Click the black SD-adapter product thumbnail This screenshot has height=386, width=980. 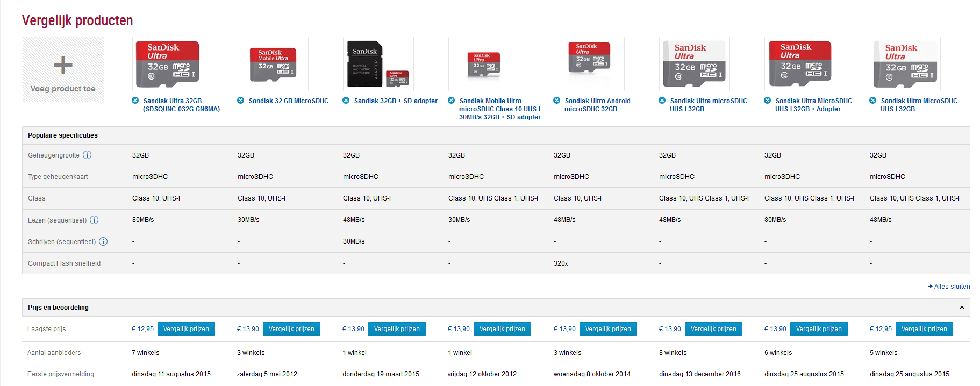coord(378,64)
